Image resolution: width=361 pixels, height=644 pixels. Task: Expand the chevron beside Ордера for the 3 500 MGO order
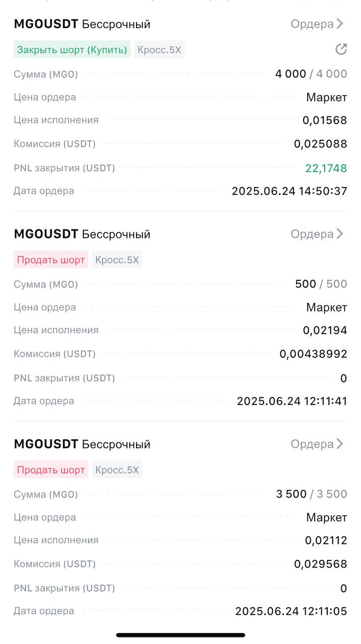[x=340, y=444]
